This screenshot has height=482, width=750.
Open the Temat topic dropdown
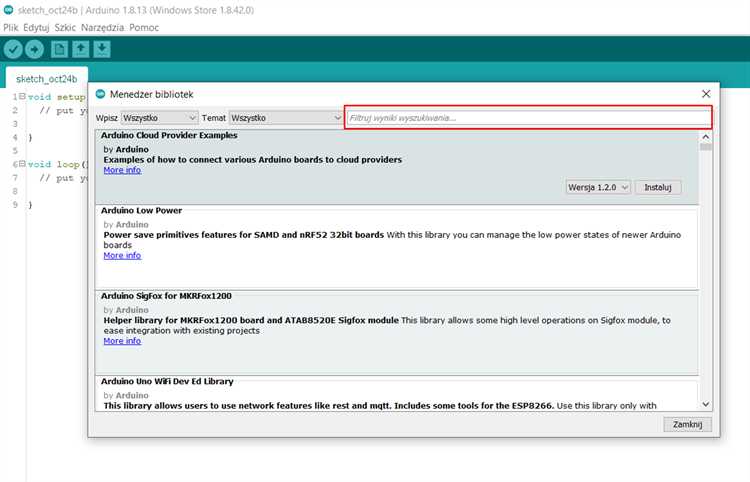(286, 118)
